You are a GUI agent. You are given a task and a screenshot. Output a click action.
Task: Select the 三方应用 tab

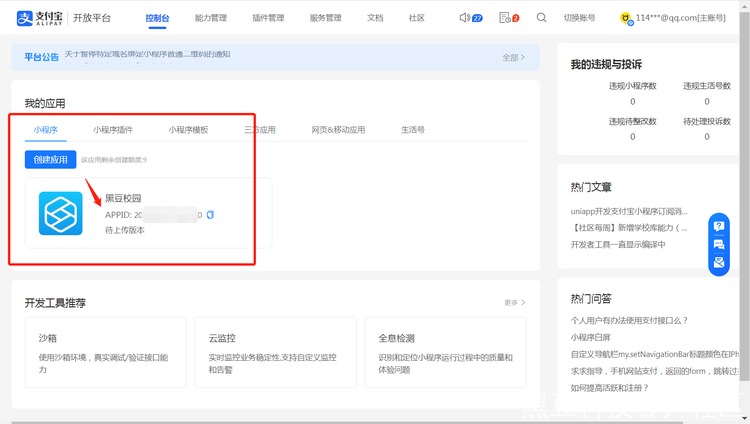(260, 130)
